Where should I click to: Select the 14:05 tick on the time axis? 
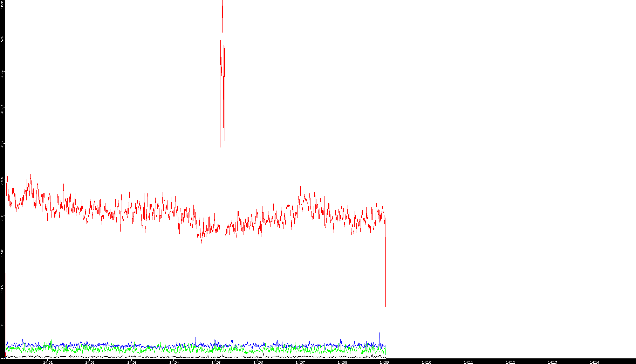(216, 362)
